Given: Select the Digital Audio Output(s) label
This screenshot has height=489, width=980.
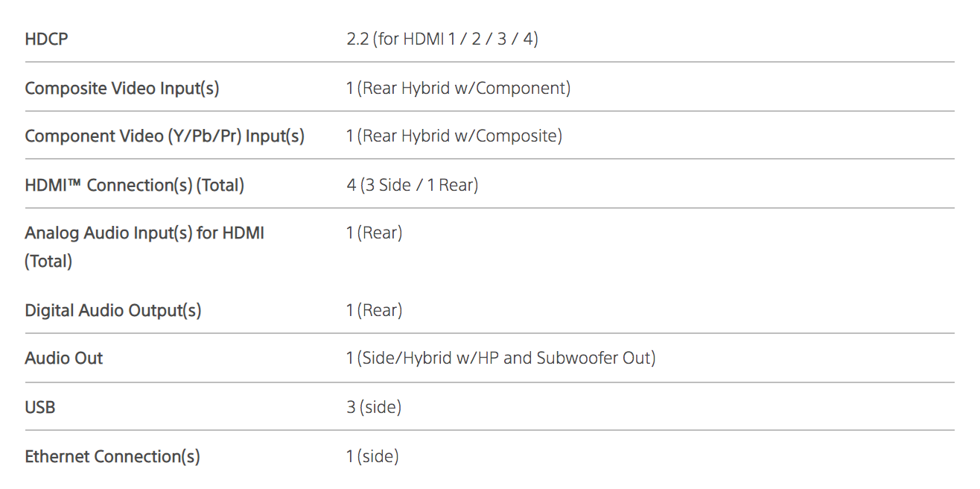Looking at the screenshot, I should pos(113,310).
